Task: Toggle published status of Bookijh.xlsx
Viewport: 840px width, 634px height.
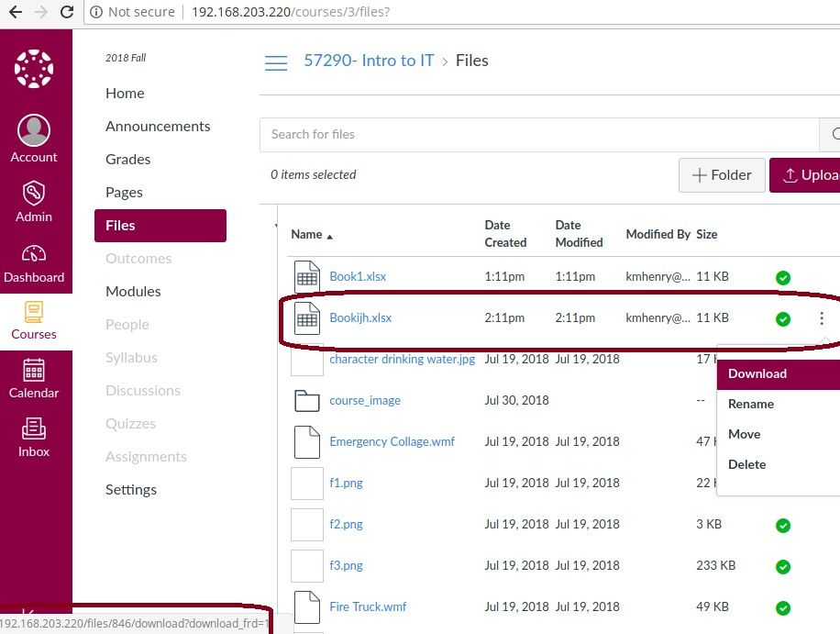Action: 782,319
